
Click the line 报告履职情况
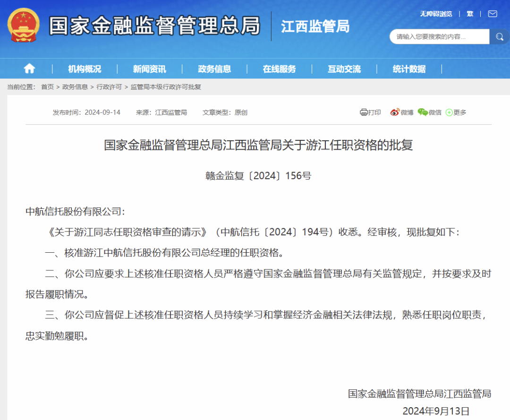(x=57, y=294)
